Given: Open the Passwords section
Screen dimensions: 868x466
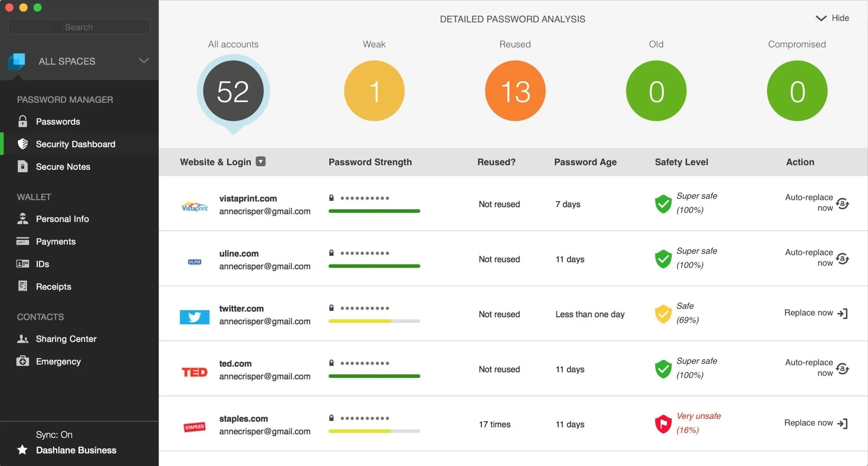Looking at the screenshot, I should 58,122.
